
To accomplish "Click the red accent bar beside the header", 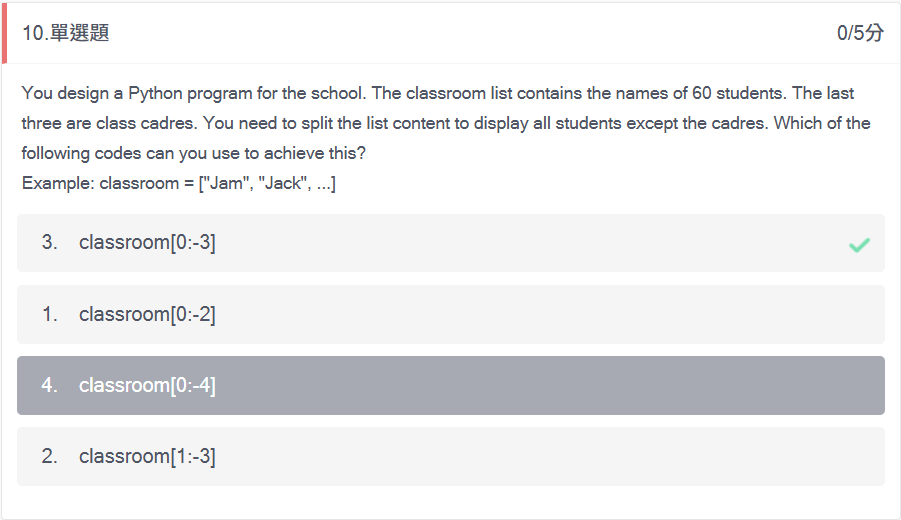I will [4, 33].
